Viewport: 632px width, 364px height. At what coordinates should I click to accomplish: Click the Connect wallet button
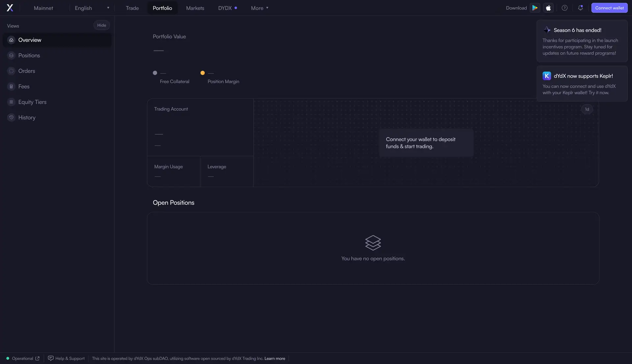tap(609, 8)
